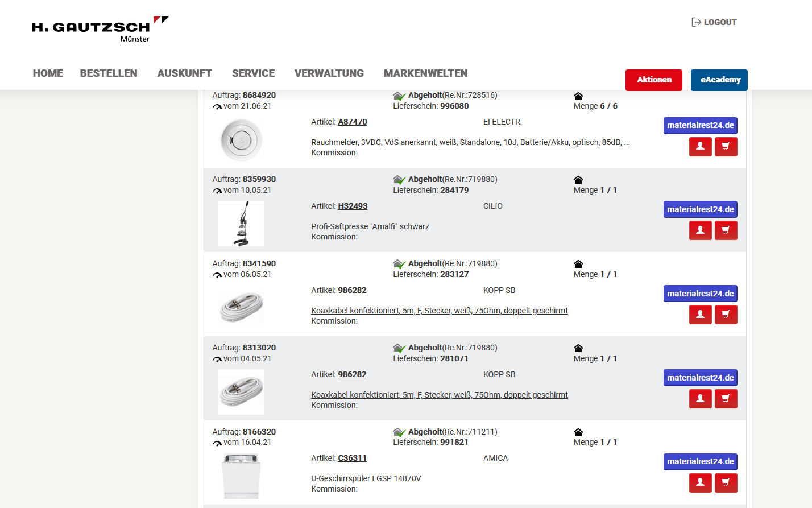Click the cart icon for order 8684920
This screenshot has width=812, height=508.
(x=726, y=147)
